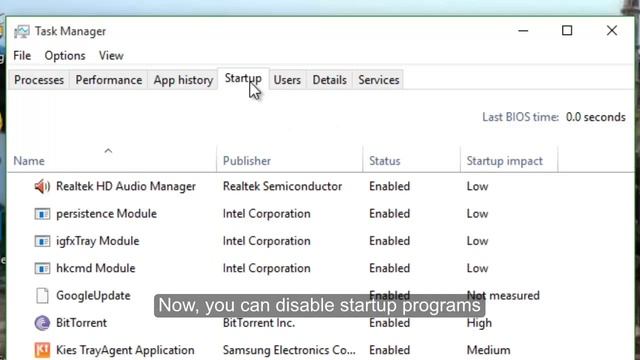Viewport: 640px width, 360px height.
Task: Select the GoogleUpdate entry
Action: click(93, 296)
